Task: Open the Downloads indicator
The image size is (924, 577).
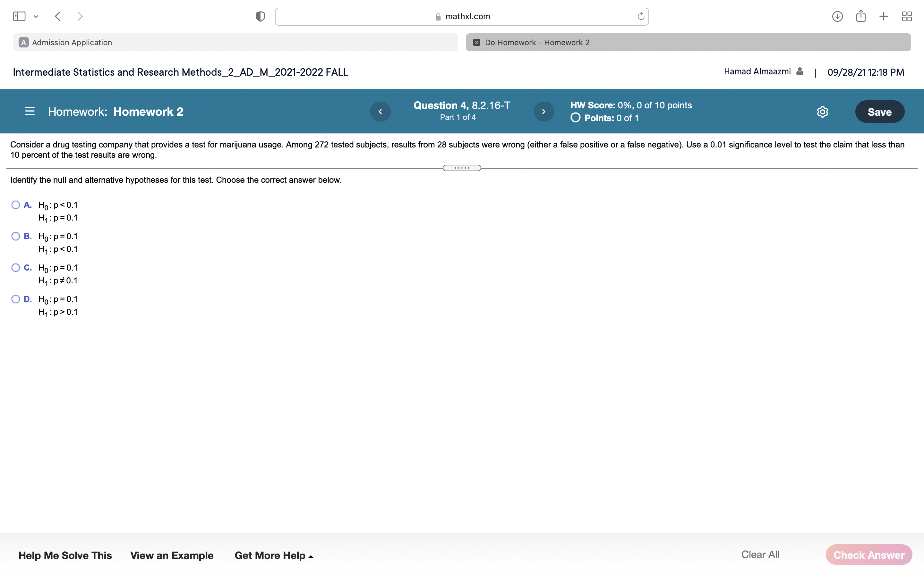Action: tap(837, 16)
